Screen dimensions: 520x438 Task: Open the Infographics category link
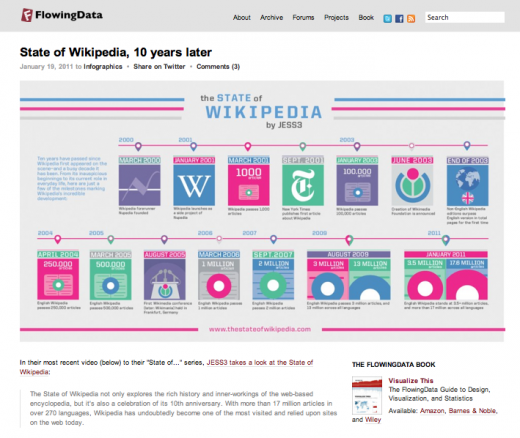coord(103,67)
